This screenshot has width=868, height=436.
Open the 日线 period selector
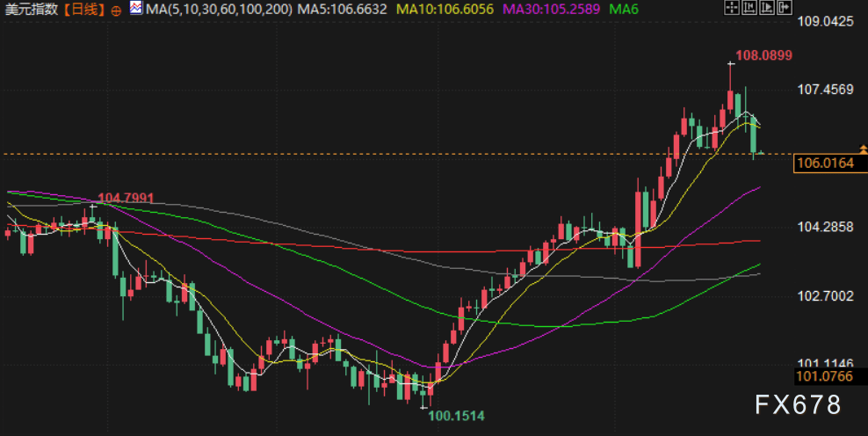(x=83, y=10)
